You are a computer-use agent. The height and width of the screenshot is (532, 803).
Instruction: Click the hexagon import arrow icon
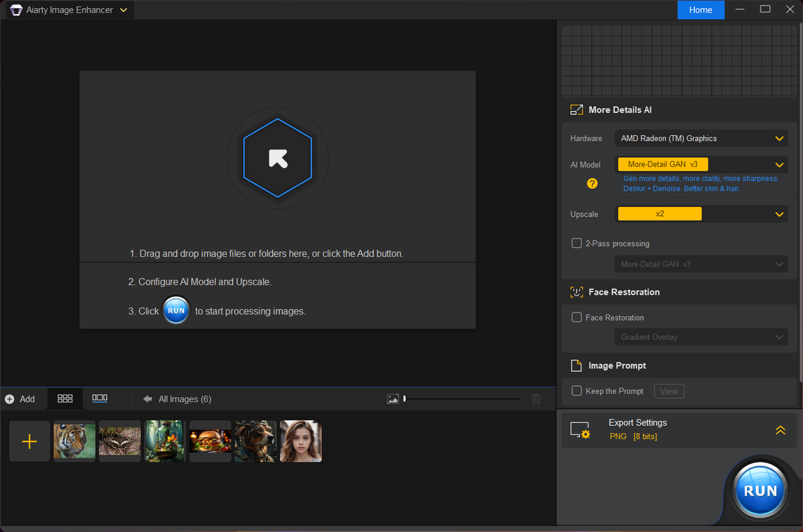coord(277,158)
